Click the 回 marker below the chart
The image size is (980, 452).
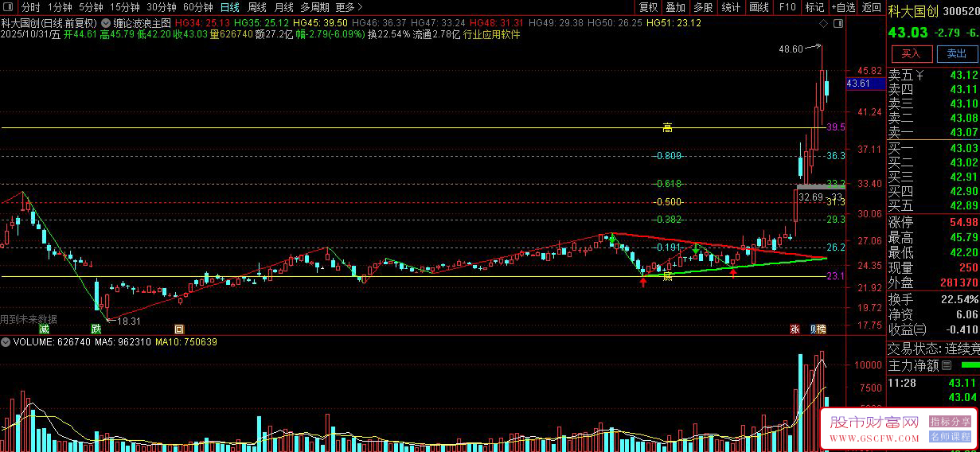coord(179,329)
